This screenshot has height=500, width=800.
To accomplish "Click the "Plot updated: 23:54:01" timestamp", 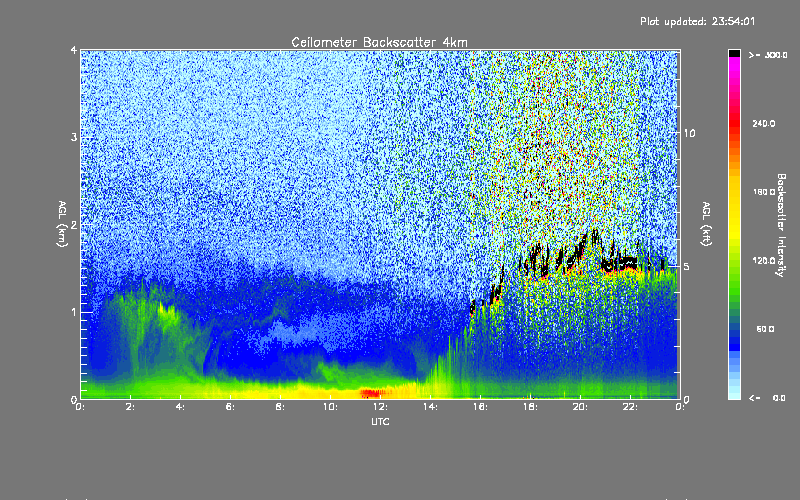I will coord(697,21).
